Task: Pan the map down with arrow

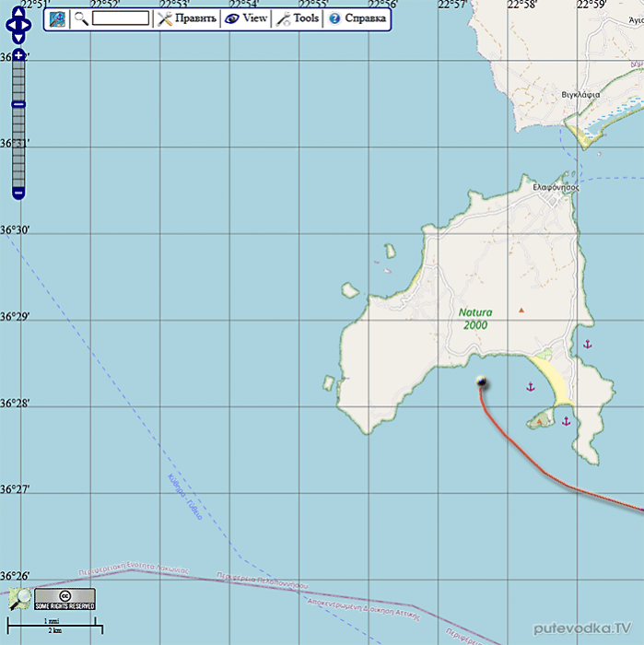Action: [x=18, y=39]
